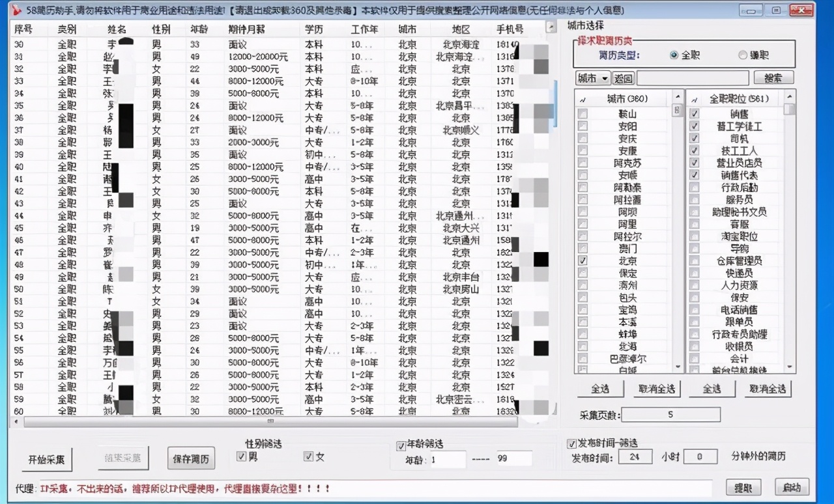
Task: Click the 地区 column header
Action: pyautogui.click(x=461, y=29)
